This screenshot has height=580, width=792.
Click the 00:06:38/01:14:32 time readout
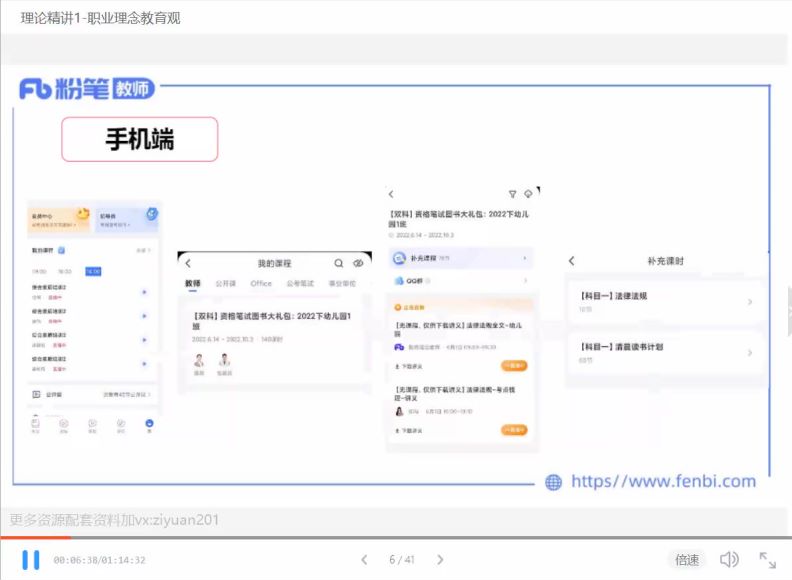pos(100,560)
